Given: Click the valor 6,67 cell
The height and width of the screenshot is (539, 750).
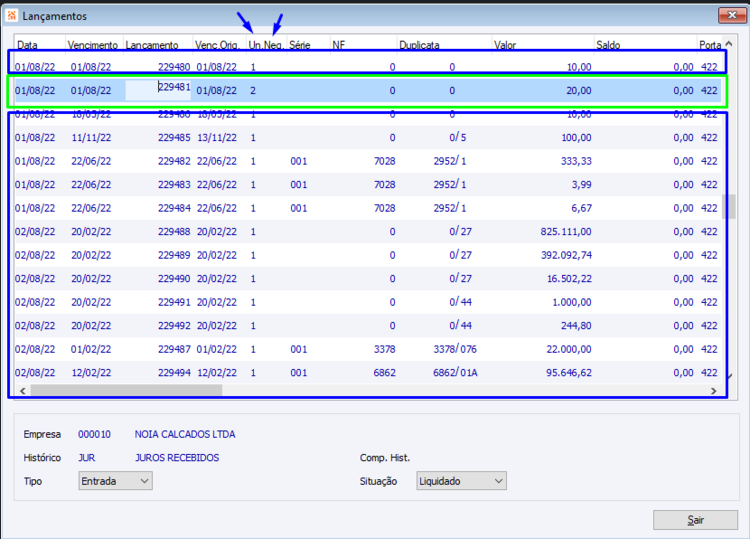Looking at the screenshot, I should tap(582, 208).
